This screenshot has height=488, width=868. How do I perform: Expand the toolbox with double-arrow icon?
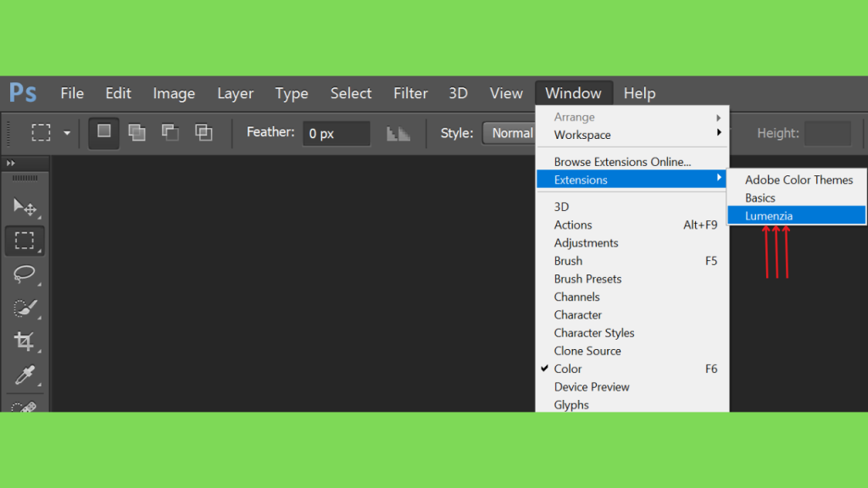point(10,164)
